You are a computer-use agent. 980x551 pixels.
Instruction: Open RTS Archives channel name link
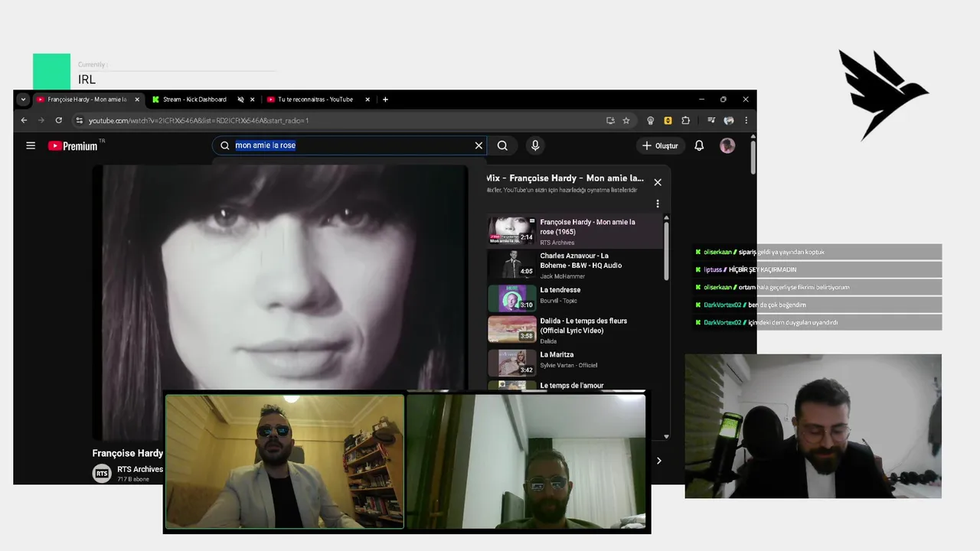(x=140, y=469)
